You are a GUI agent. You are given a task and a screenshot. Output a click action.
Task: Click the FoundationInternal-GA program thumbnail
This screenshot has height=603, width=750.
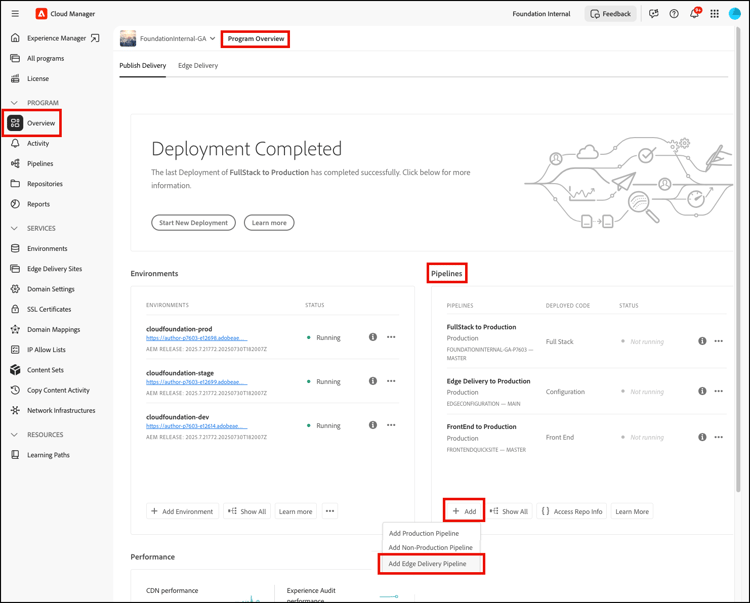click(x=128, y=39)
